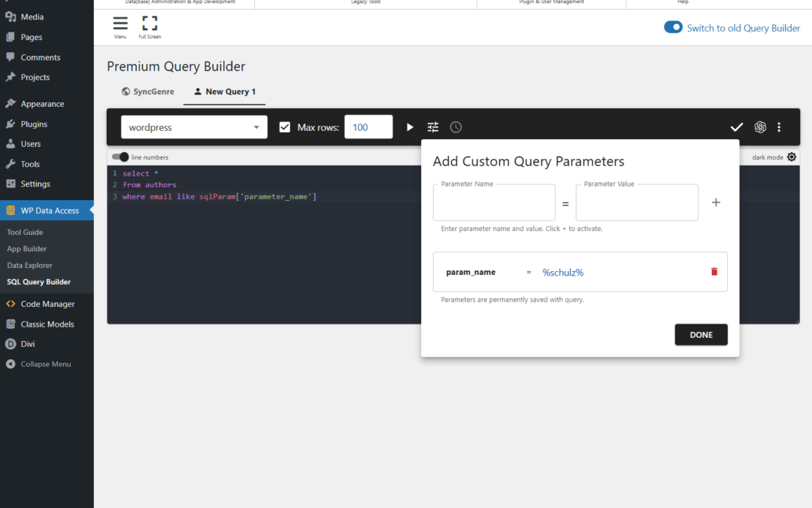This screenshot has height=508, width=812.
Task: Click the DONE button
Action: 701,335
